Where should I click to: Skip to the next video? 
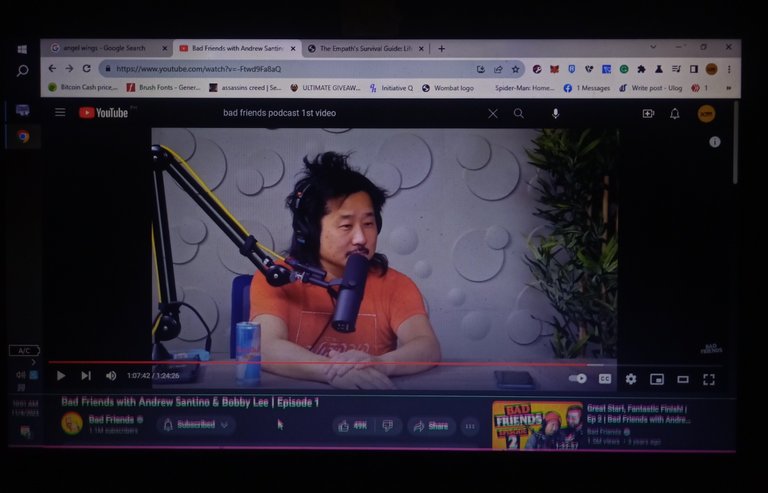[86, 376]
